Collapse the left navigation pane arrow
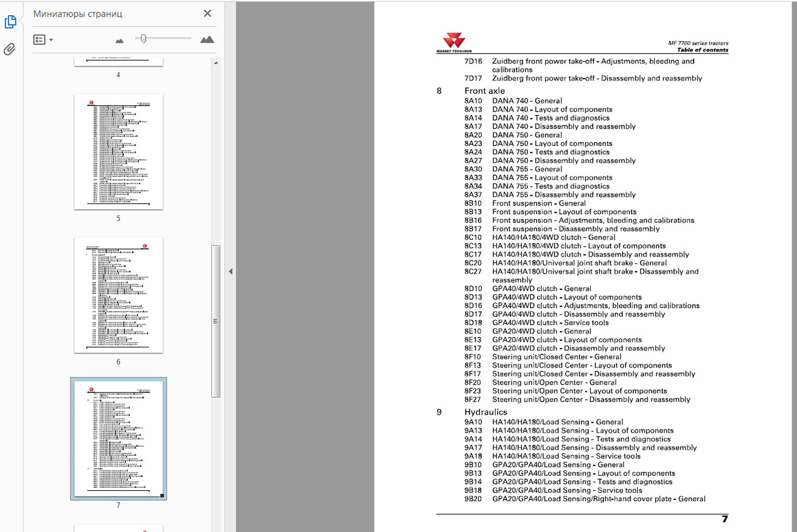The height and width of the screenshot is (532, 797). coord(231,272)
